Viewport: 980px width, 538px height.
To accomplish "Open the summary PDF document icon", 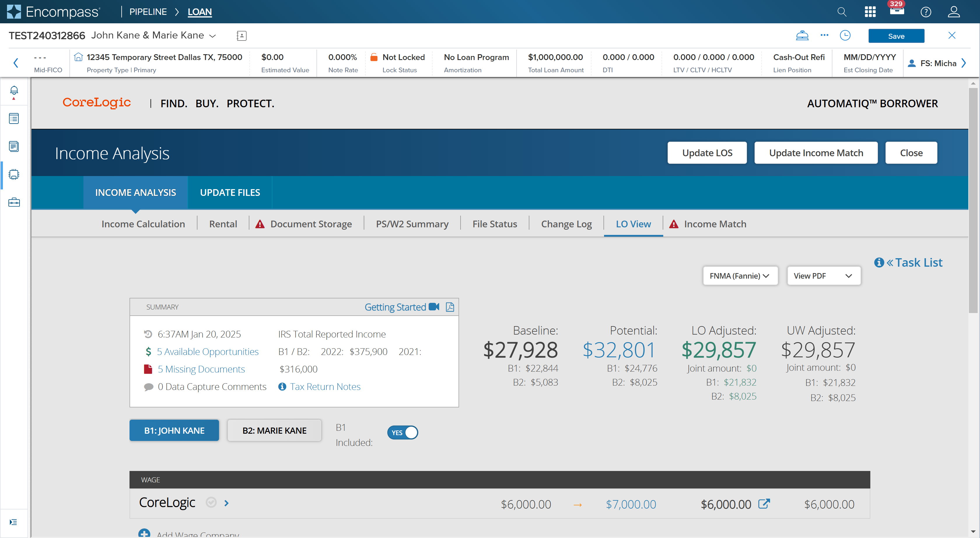I will click(450, 307).
